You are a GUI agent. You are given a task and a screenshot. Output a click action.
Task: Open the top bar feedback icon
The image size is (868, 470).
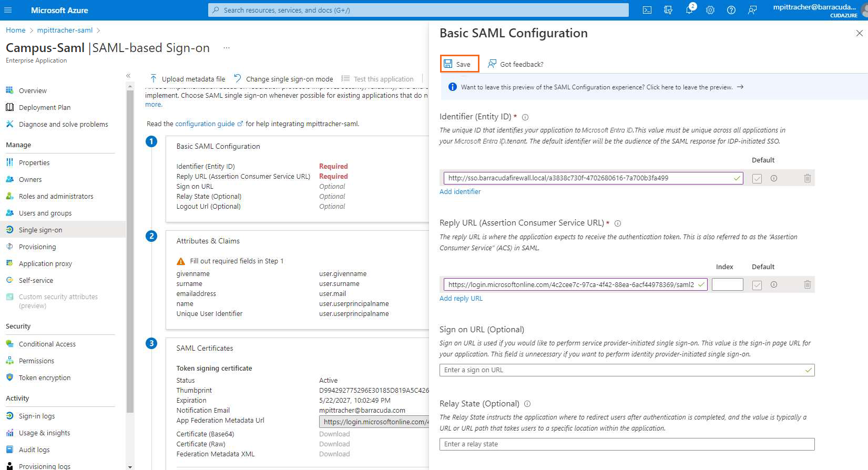coord(752,10)
